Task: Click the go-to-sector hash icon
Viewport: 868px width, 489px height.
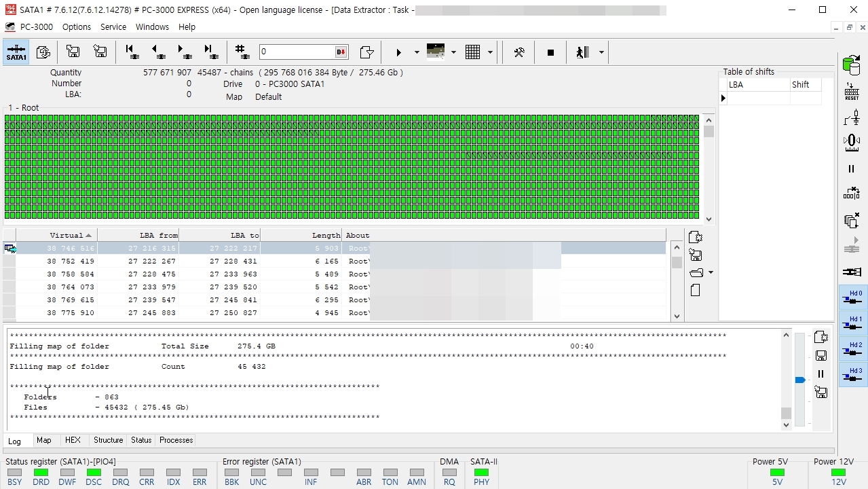Action: [241, 52]
